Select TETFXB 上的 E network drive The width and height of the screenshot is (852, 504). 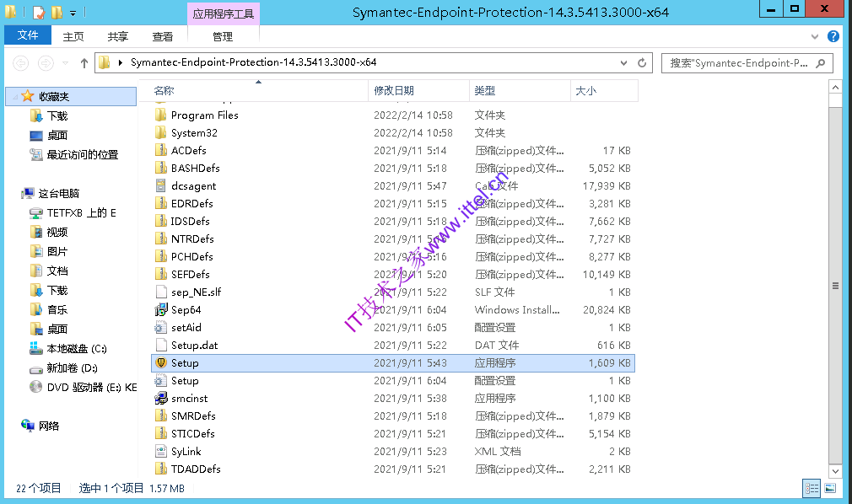73,213
